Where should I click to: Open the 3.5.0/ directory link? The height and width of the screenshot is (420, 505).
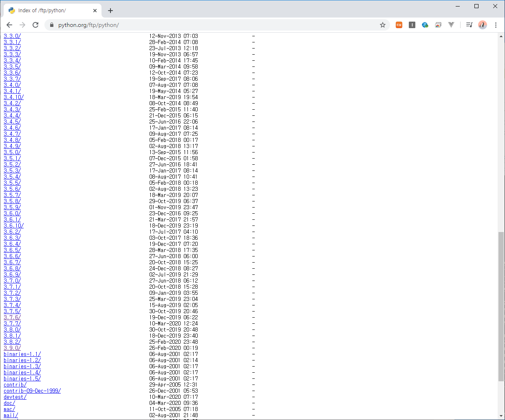[x=12, y=152]
